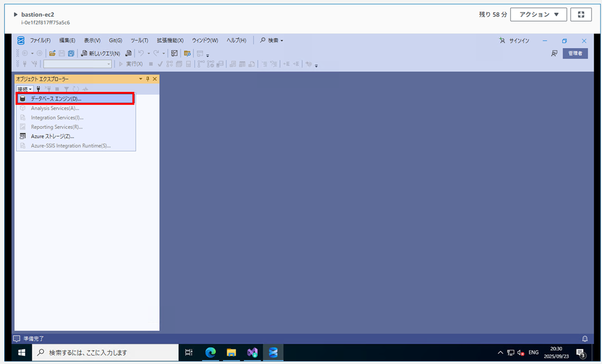The image size is (602, 364).
Task: Close the オブジェクト エクスプローラー panel
Action: pos(155,79)
